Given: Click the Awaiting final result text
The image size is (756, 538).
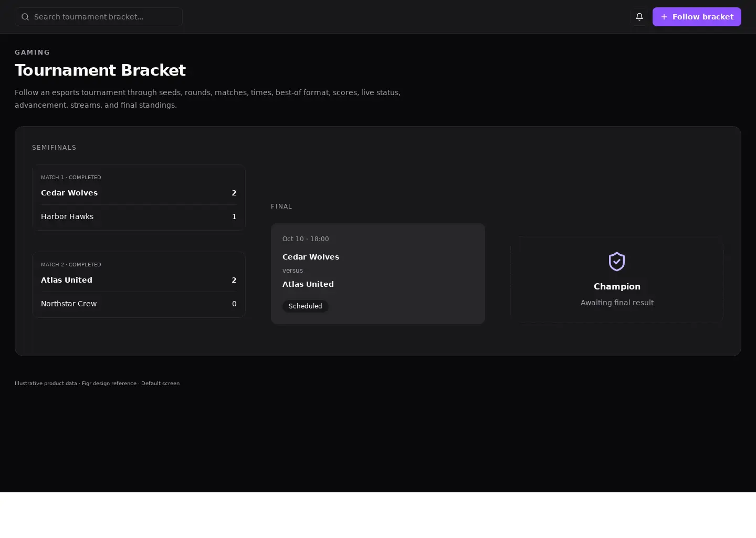Looking at the screenshot, I should [617, 303].
